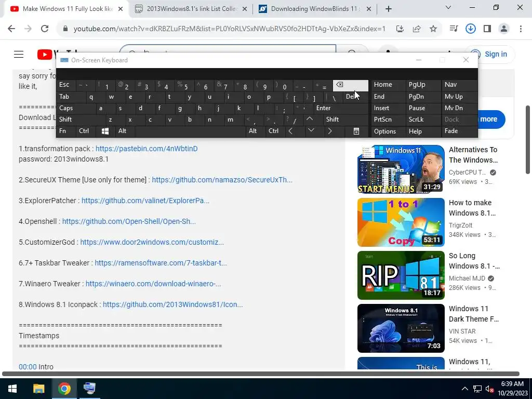The height and width of the screenshot is (399, 532).
Task: Open the Windows Start button
Action: pyautogui.click(x=12, y=389)
